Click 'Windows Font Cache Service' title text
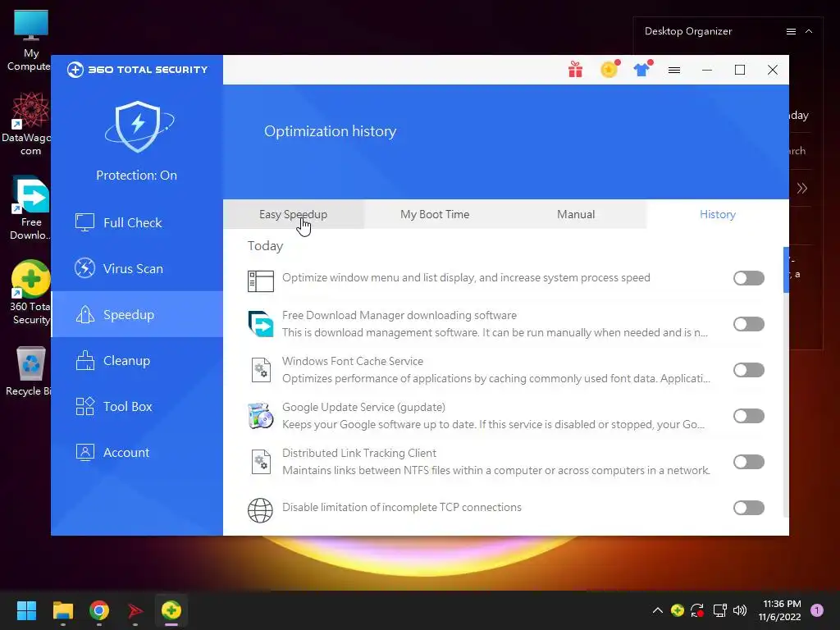The width and height of the screenshot is (840, 630). pyautogui.click(x=353, y=361)
